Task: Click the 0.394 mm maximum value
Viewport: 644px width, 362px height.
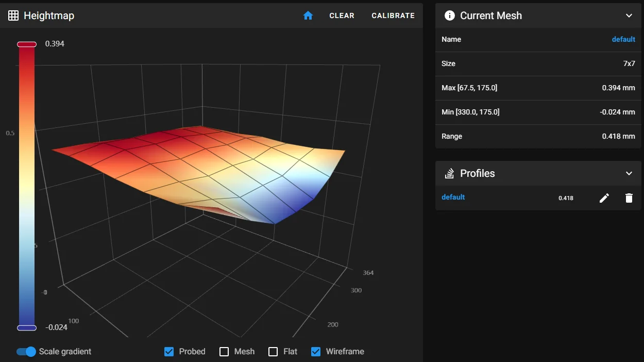Action: (x=619, y=88)
